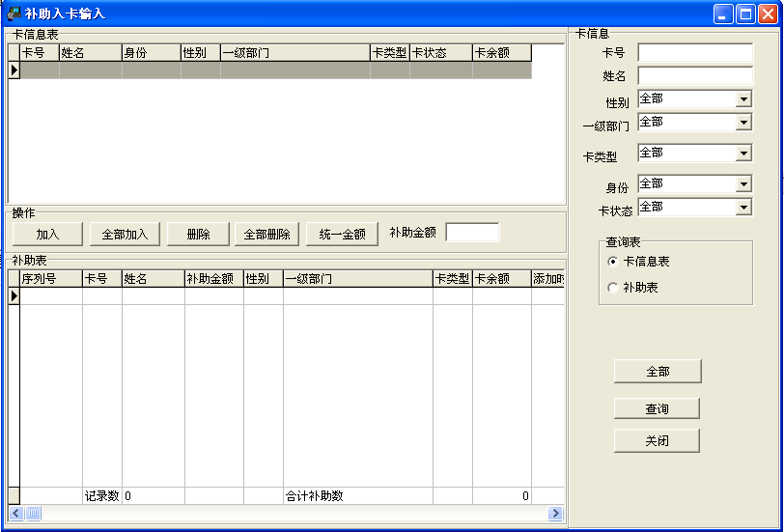The width and height of the screenshot is (784, 532).
Task: Select the row marker in 补助表 grid
Action: point(14,296)
